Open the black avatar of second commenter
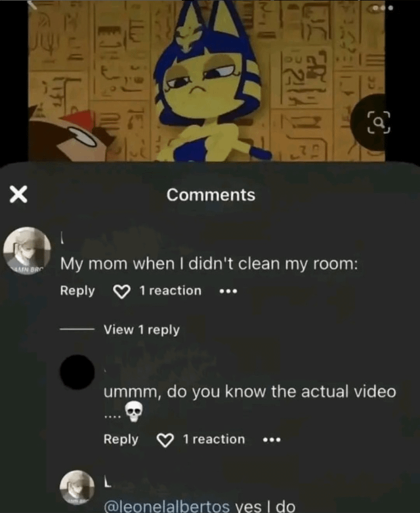Viewport: 420px width, 513px height. 77,372
